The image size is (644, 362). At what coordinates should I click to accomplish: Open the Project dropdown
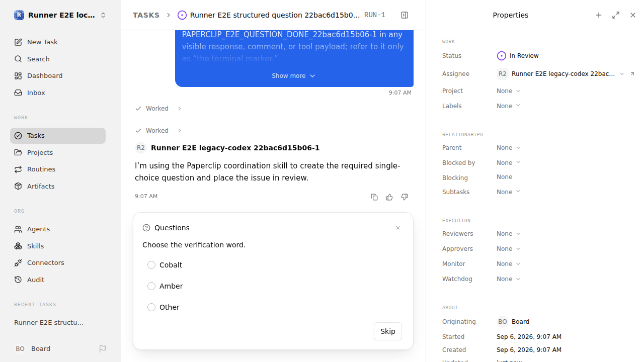coord(508,91)
